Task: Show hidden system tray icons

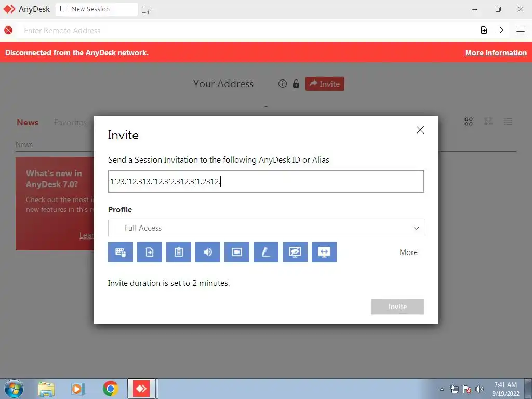Action: tap(442, 389)
